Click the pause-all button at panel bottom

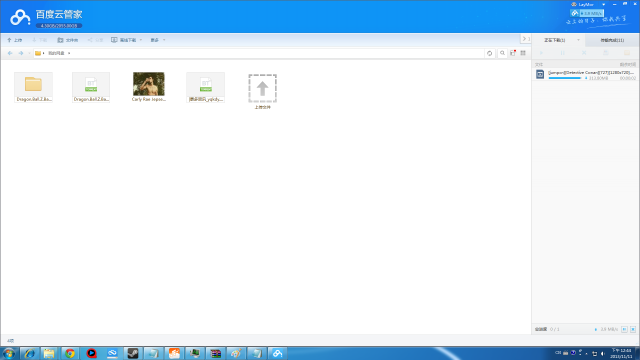click(x=624, y=329)
